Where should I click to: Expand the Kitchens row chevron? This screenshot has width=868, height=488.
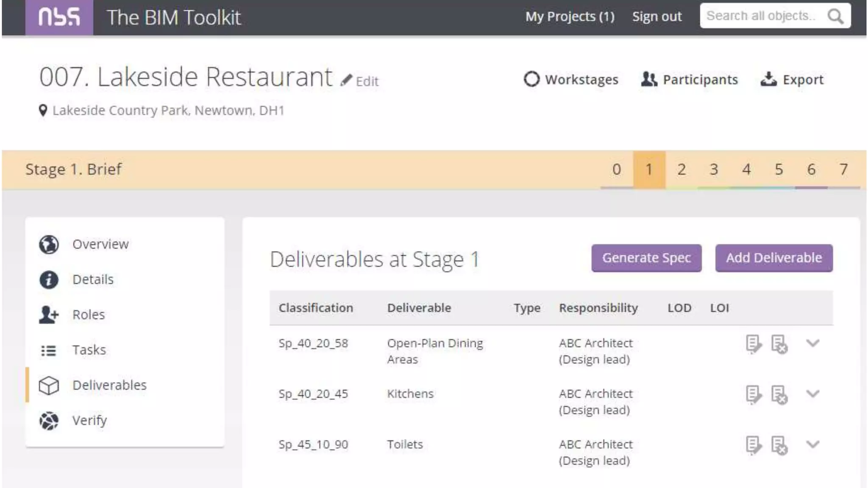pyautogui.click(x=812, y=394)
